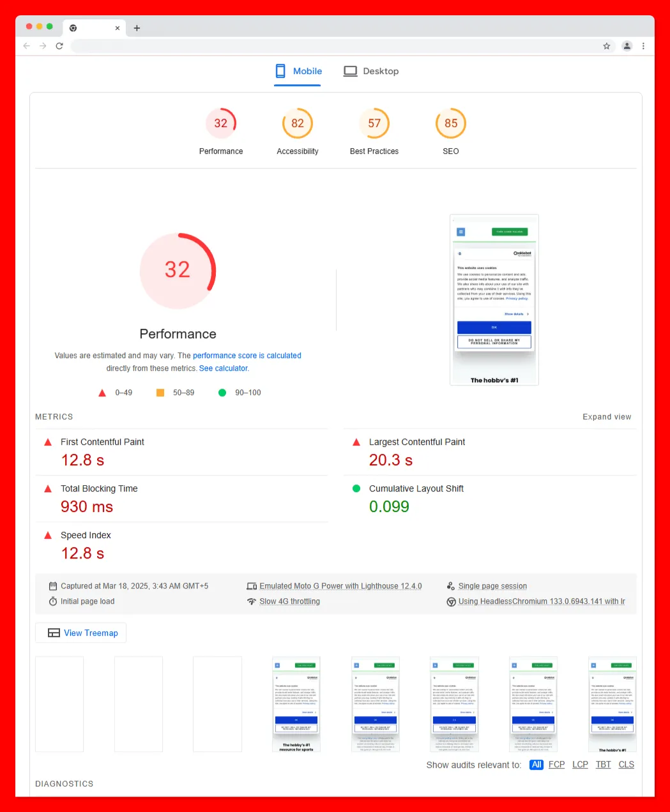
Task: Filter audits by TBT
Action: point(604,765)
